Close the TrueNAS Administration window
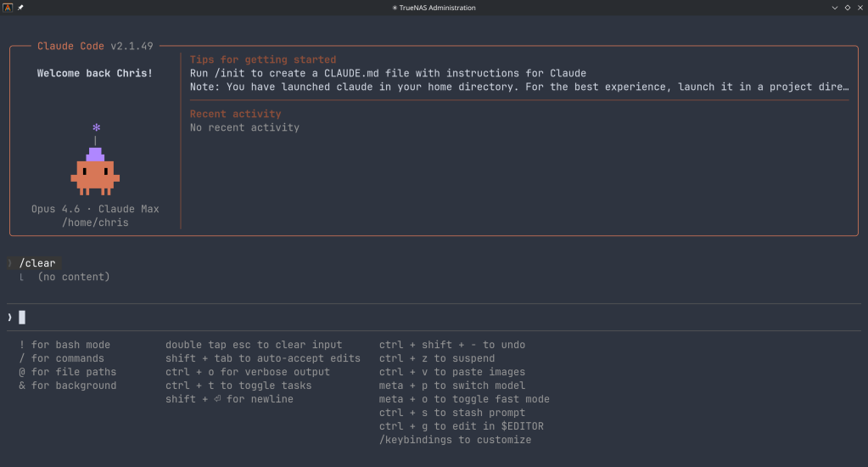This screenshot has height=467, width=868. 860,8
